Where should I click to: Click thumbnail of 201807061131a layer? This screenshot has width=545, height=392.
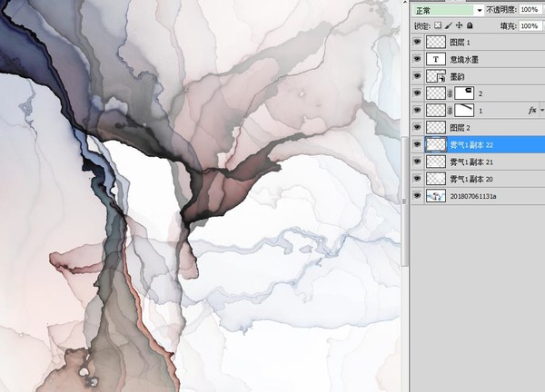point(436,196)
